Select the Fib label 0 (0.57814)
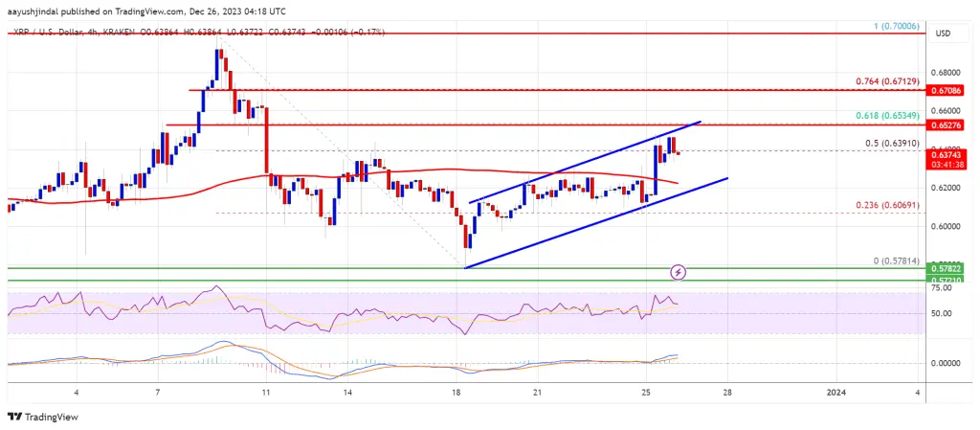The height and width of the screenshot is (430, 980). [895, 260]
